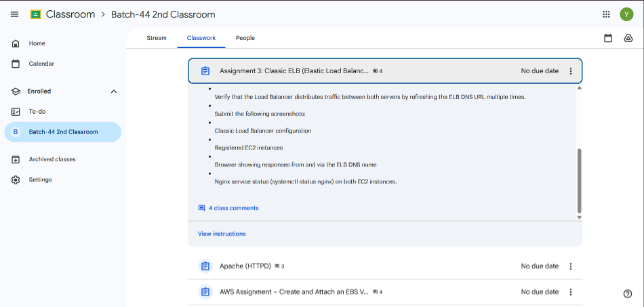Open the help question mark icon
644x307 pixels.
point(627,293)
